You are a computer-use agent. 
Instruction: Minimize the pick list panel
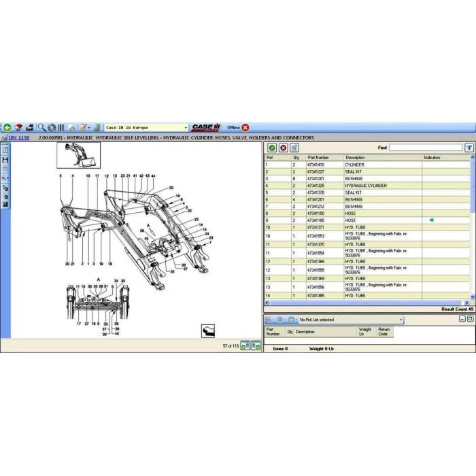(x=462, y=319)
